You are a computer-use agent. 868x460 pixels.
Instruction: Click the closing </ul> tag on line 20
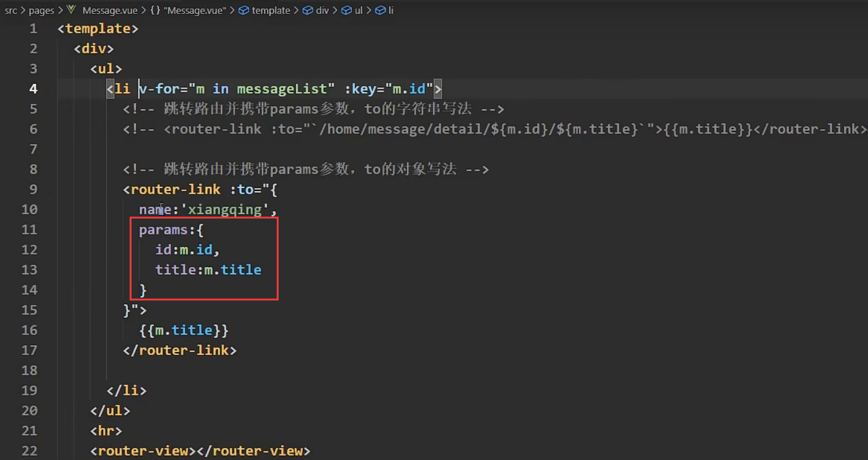[110, 410]
